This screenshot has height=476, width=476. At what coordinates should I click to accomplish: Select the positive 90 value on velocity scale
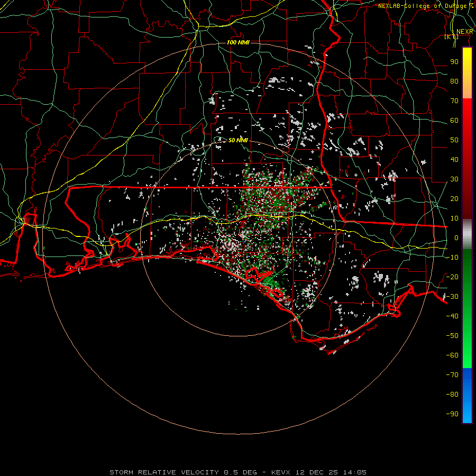point(454,62)
